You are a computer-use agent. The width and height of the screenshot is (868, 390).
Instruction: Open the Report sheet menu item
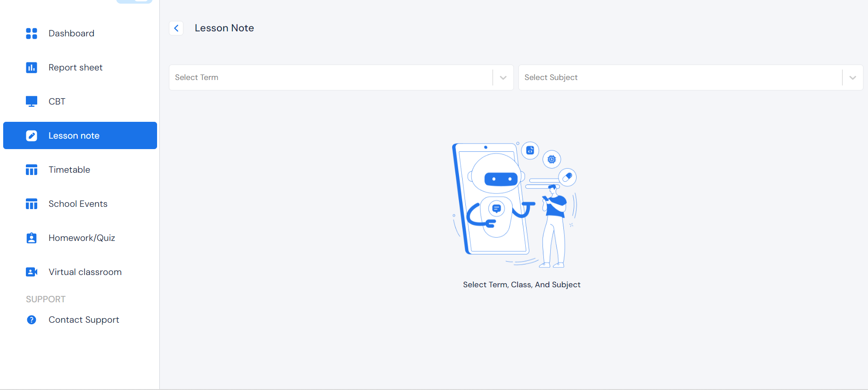75,68
